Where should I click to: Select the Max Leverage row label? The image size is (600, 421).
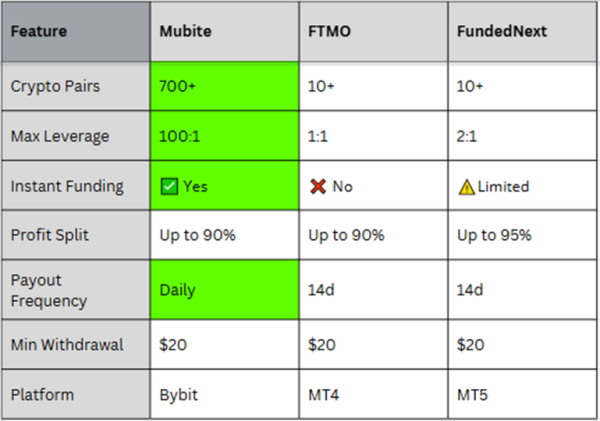[x=76, y=136]
